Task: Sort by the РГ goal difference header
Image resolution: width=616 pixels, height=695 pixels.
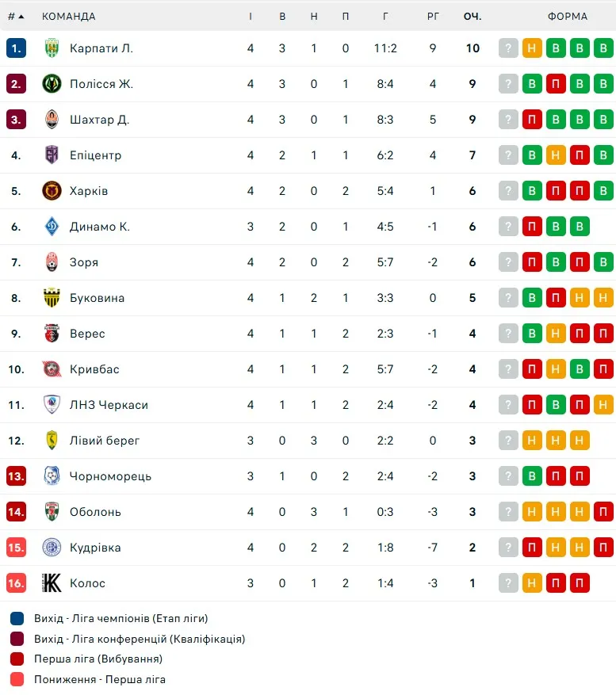Action: tap(433, 17)
